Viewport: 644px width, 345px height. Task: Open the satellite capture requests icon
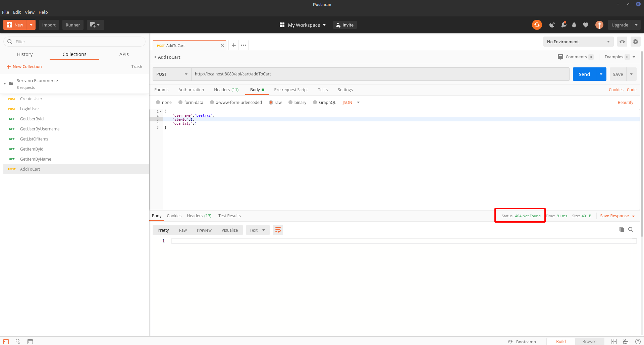pyautogui.click(x=552, y=25)
